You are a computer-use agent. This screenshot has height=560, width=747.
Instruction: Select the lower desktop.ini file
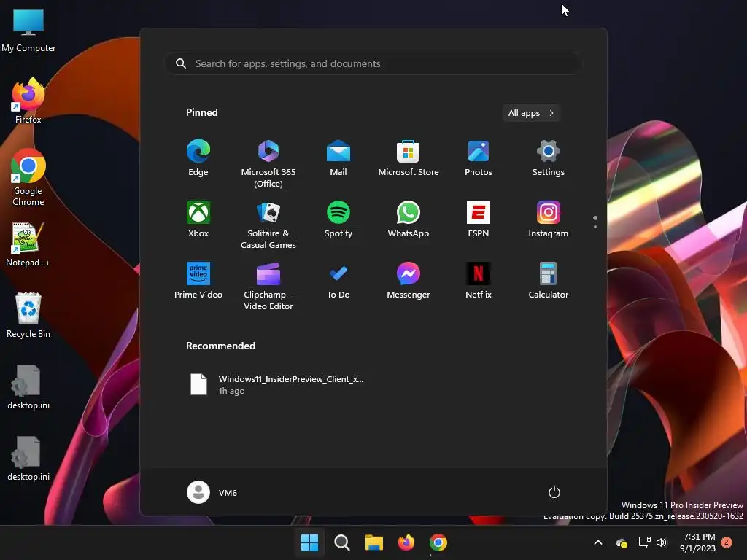[x=28, y=459]
